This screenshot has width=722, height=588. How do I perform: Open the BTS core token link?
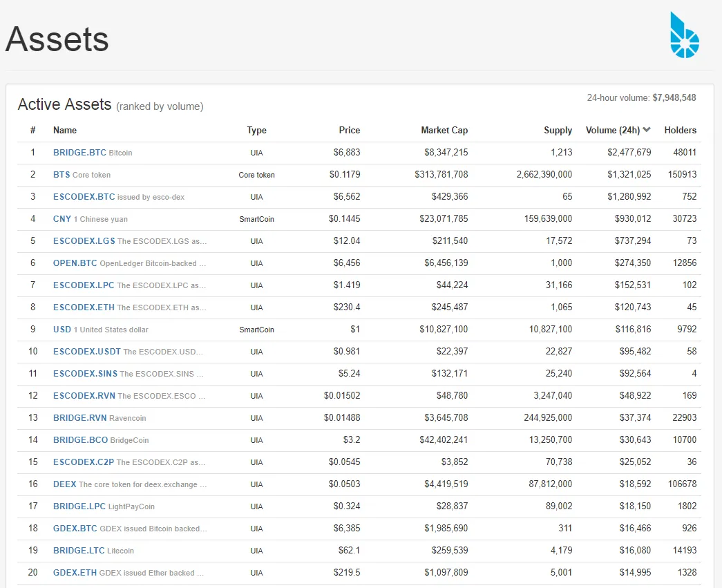point(61,175)
